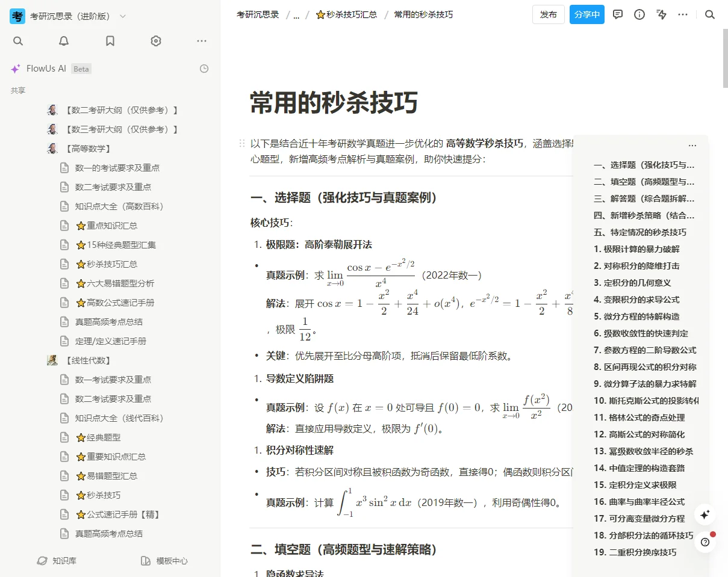The height and width of the screenshot is (577, 728).
Task: Jump to outline 五、特定情况的秒杀技巧
Action: click(639, 232)
